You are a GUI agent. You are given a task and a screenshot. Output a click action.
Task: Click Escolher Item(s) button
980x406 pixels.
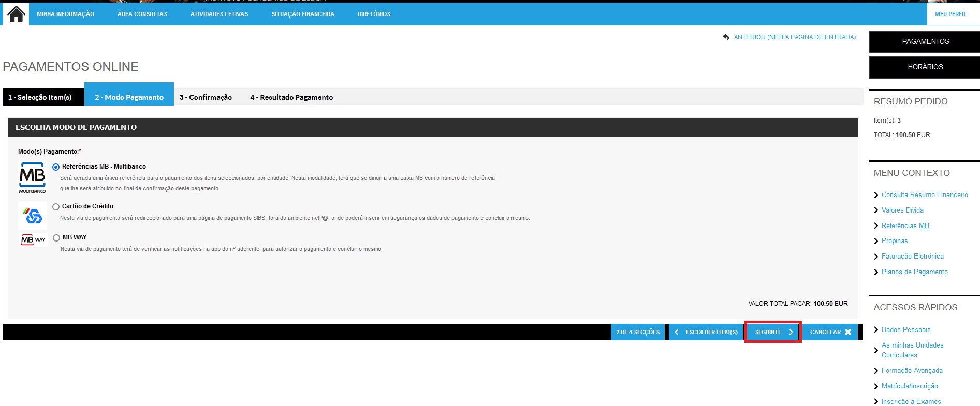click(x=706, y=332)
